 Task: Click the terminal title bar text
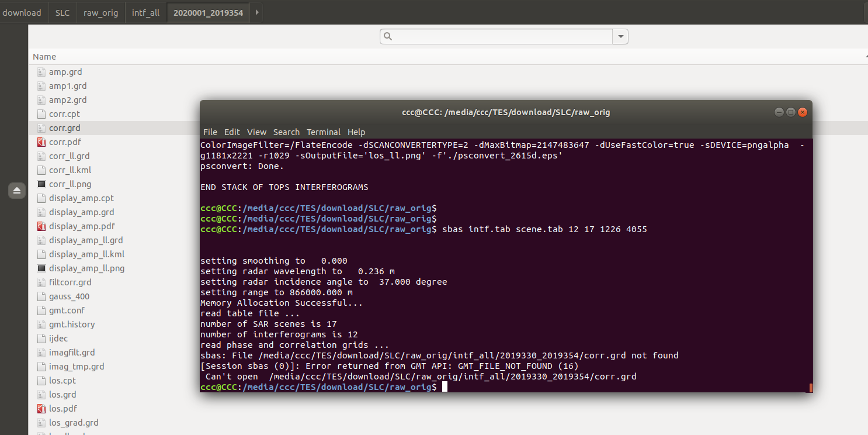point(506,112)
